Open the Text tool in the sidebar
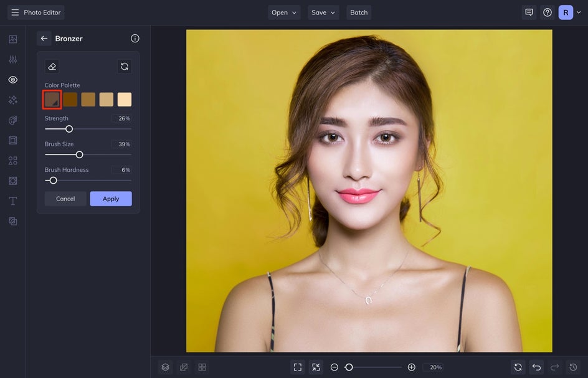This screenshot has width=588, height=378. tap(12, 201)
